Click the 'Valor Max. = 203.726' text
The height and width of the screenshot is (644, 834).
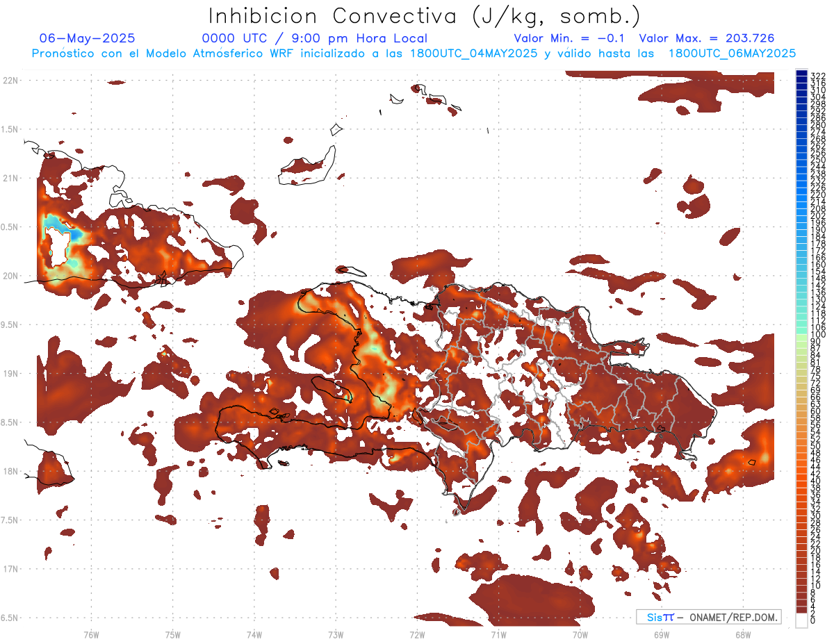tap(707, 38)
